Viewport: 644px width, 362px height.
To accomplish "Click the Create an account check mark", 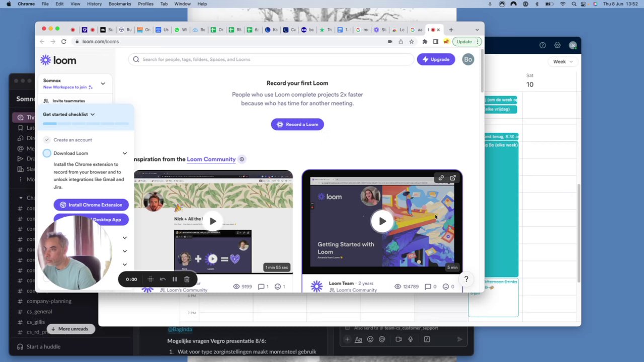I will (47, 140).
